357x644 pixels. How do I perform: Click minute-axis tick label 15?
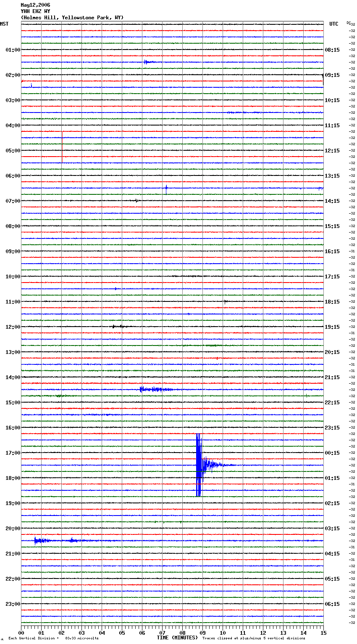[x=323, y=633]
